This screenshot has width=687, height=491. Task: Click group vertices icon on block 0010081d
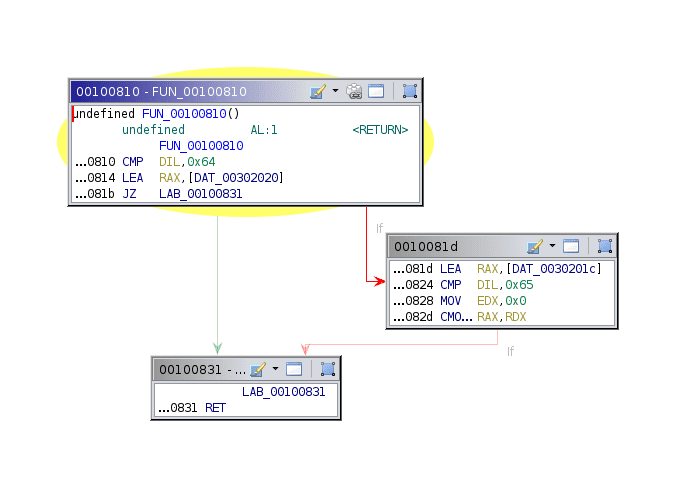point(604,246)
